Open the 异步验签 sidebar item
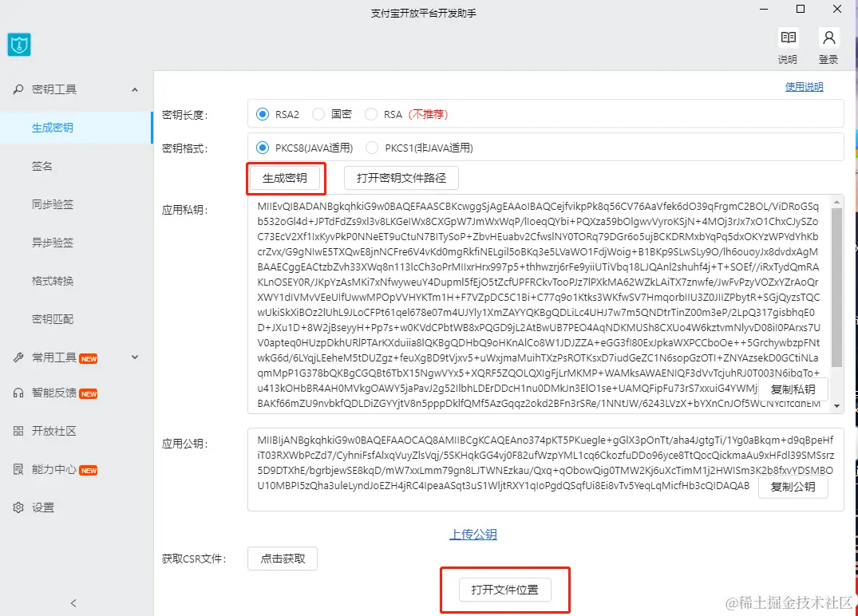Viewport: 858px width, 616px height. tap(76, 243)
